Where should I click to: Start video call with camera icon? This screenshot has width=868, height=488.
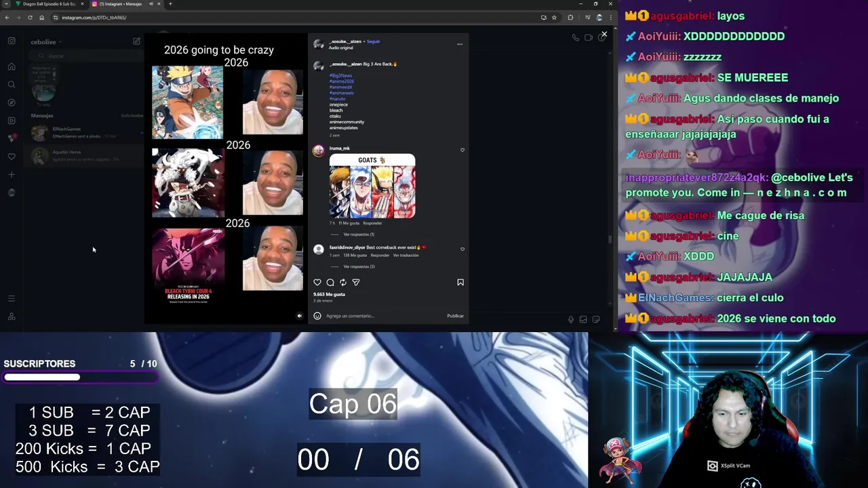[x=589, y=38]
